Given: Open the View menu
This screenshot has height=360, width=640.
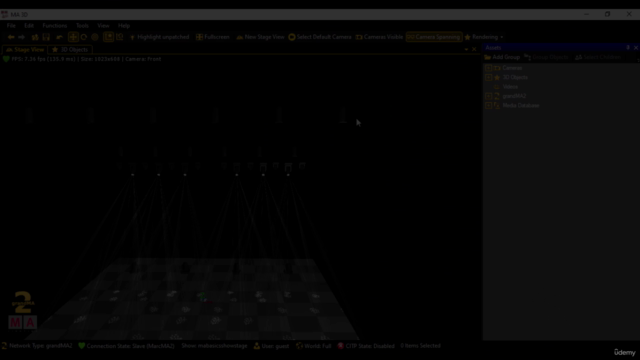Looking at the screenshot, I should click(x=103, y=26).
